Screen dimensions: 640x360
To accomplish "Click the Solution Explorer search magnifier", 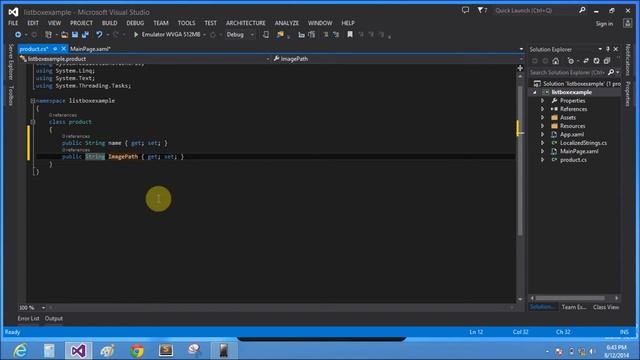I will 611,72.
